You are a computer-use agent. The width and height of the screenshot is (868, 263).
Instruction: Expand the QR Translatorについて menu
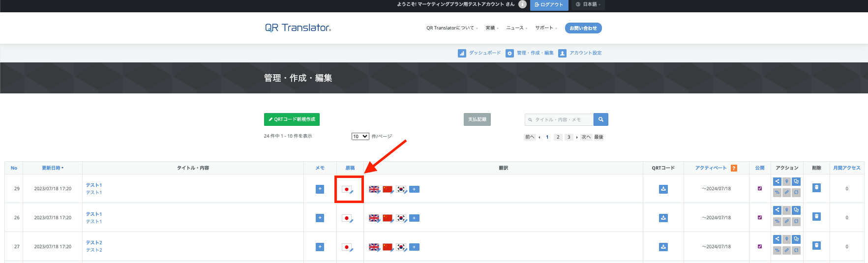[x=452, y=28]
